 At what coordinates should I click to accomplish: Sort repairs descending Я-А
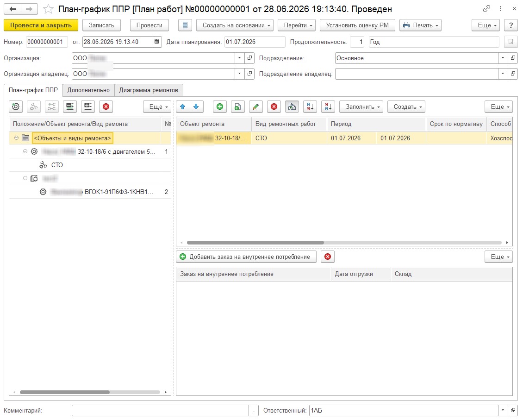328,107
